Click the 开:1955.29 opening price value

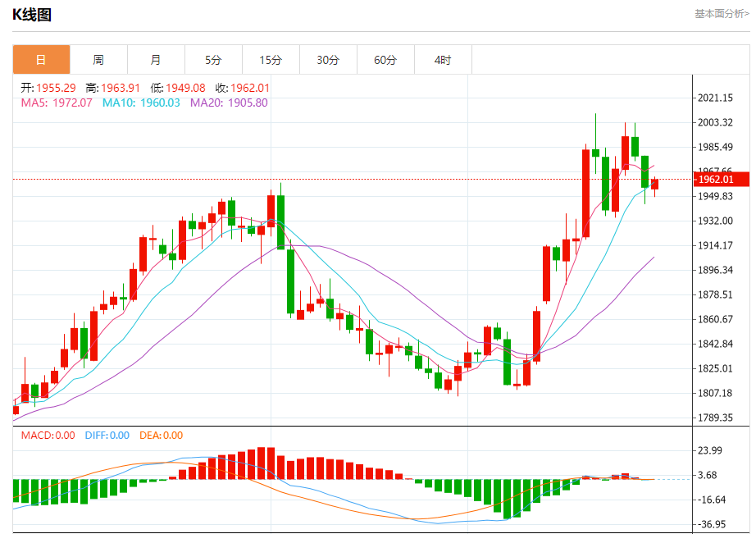48,88
